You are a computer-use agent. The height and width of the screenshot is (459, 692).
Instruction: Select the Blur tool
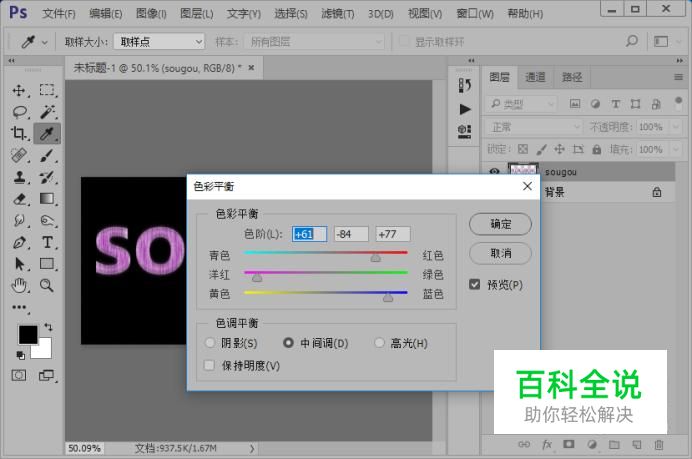pyautogui.click(x=19, y=220)
